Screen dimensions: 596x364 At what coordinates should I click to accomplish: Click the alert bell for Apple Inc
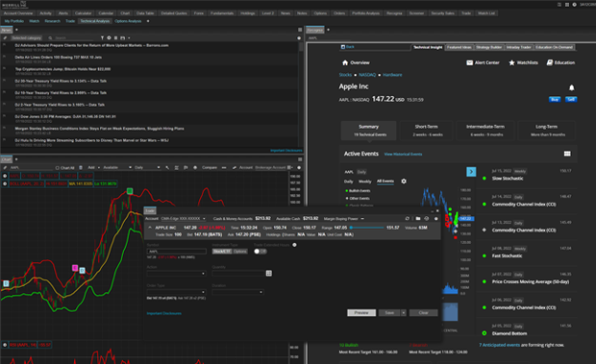(571, 87)
